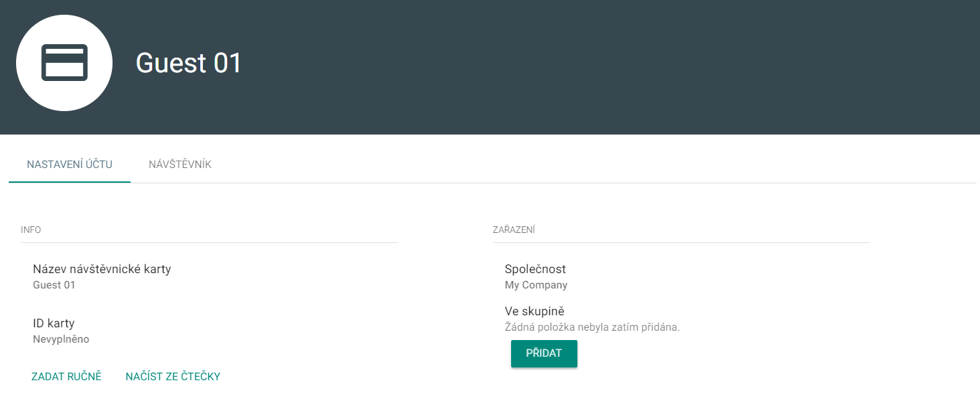Click the ID karty label
The width and height of the screenshot is (980, 409).
54,323
